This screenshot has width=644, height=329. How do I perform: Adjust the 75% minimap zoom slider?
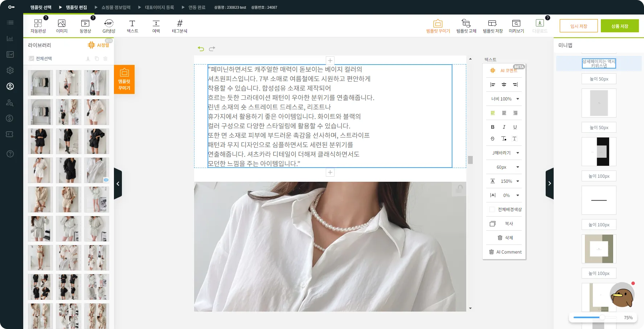602,317
